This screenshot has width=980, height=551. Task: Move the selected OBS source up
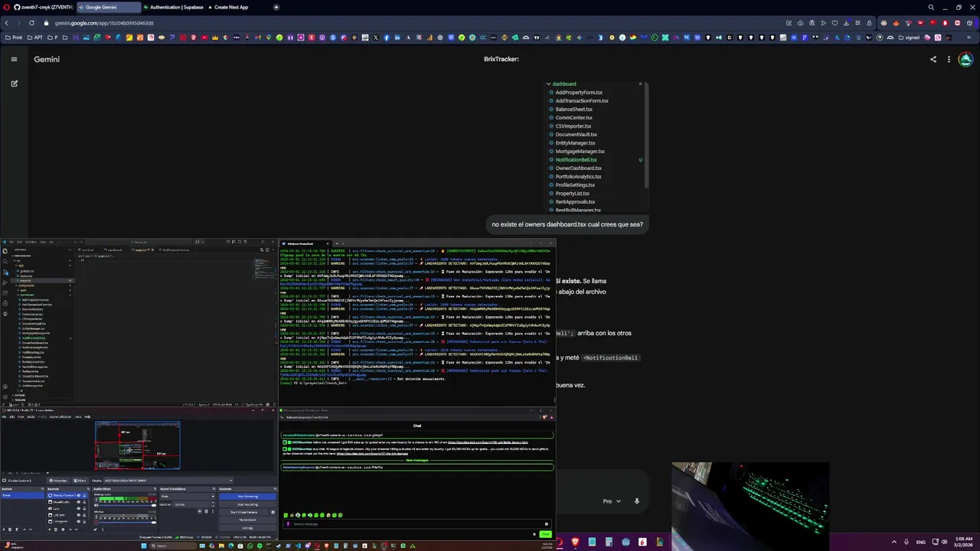[x=70, y=530]
